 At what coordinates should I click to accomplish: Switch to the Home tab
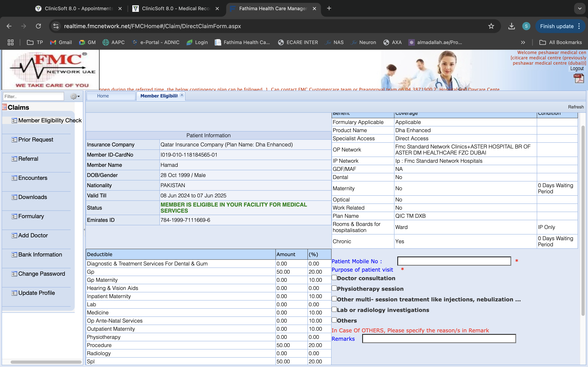click(x=103, y=96)
